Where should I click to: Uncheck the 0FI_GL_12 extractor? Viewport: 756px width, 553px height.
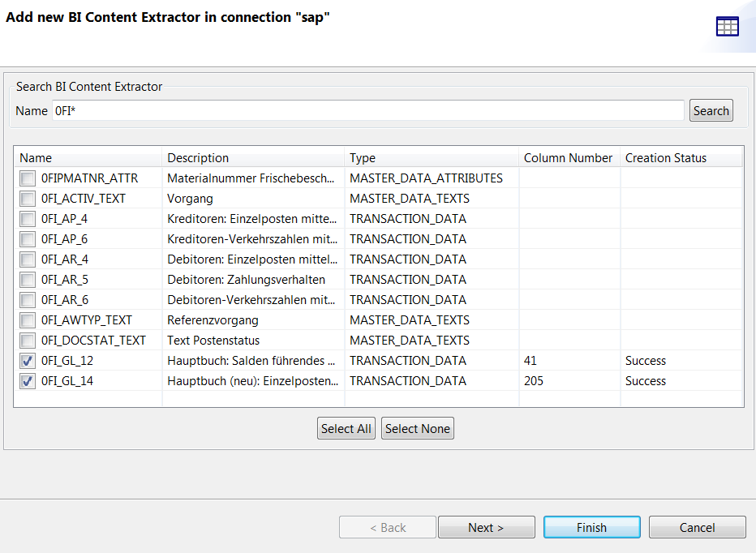27,360
